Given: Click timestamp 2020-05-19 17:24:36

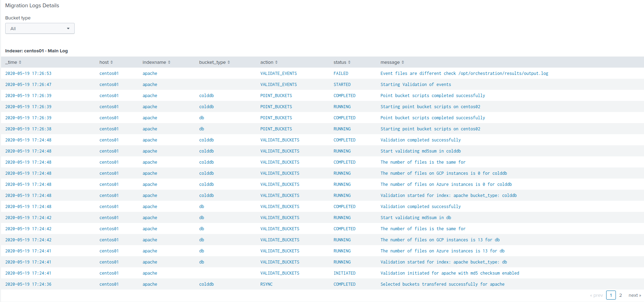Looking at the screenshot, I should [x=28, y=284].
